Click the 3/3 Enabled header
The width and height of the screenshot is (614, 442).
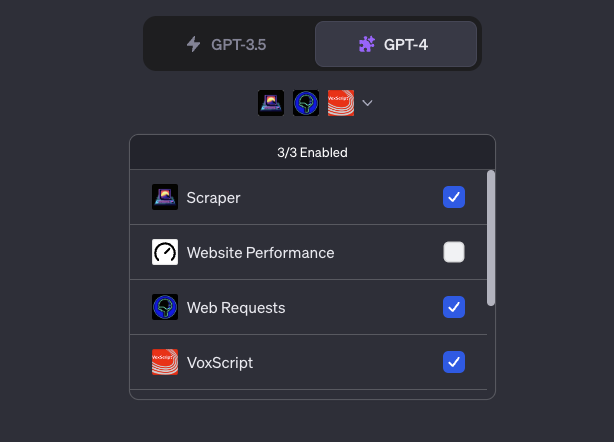click(x=312, y=152)
